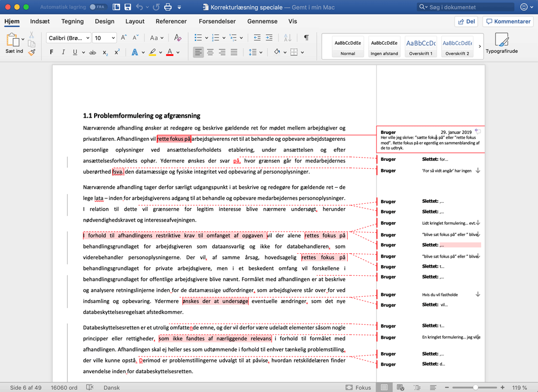Switch to the Design ribbon tab
Image resolution: width=538 pixels, height=392 pixels.
point(105,22)
